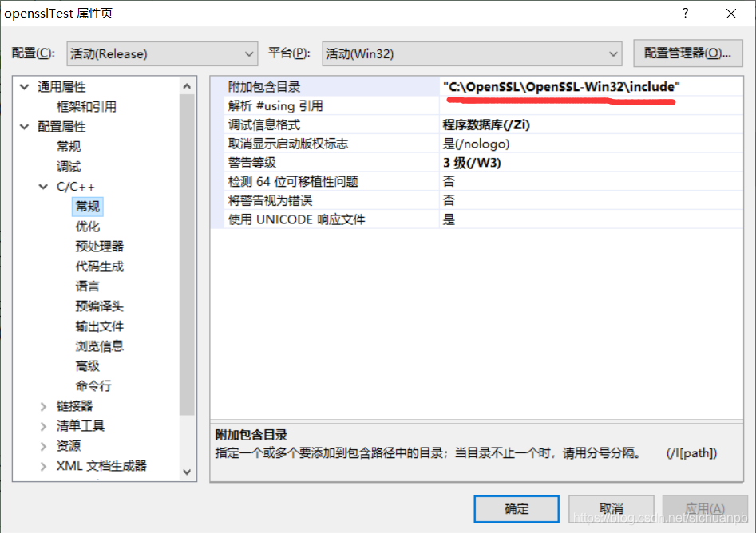756x533 pixels.
Task: Expand the 清单工具 tree node
Action: click(42, 425)
